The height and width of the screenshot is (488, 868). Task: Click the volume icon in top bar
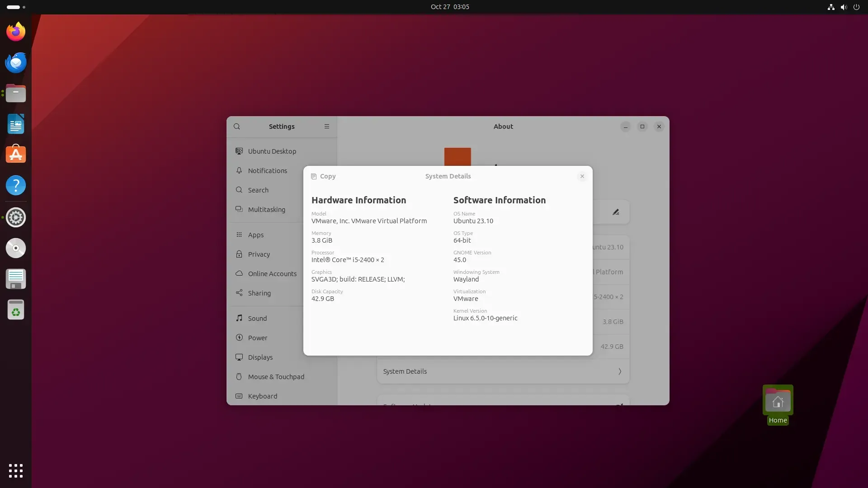(844, 7)
